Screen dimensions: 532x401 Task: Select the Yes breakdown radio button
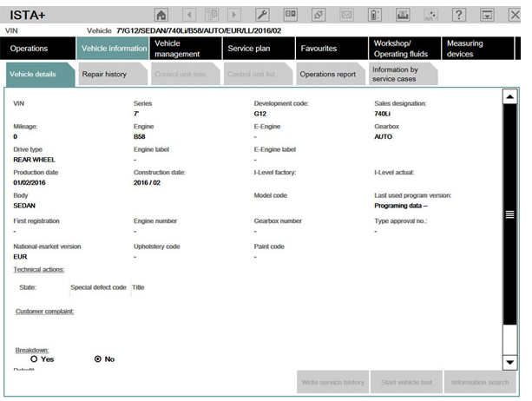click(x=34, y=359)
